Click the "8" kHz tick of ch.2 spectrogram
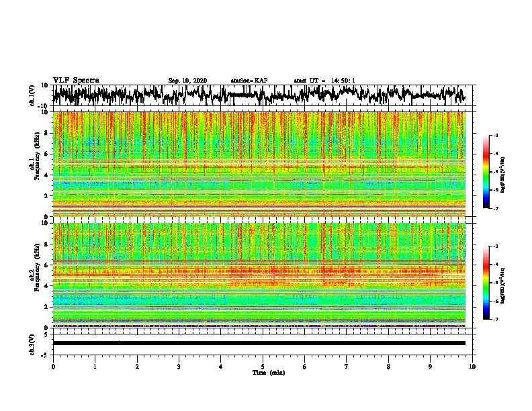Viewport: 532px width, 411px height. (x=47, y=244)
